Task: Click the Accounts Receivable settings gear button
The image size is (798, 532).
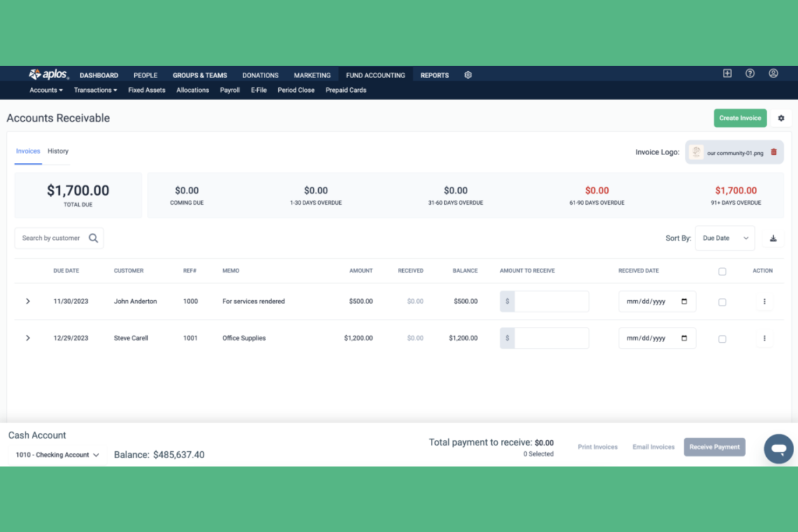Action: click(781, 118)
